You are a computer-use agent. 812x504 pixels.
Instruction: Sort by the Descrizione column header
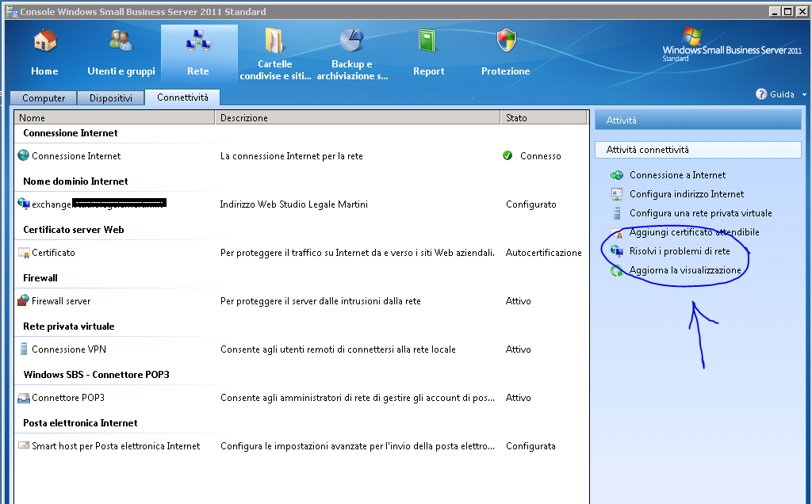(358, 117)
